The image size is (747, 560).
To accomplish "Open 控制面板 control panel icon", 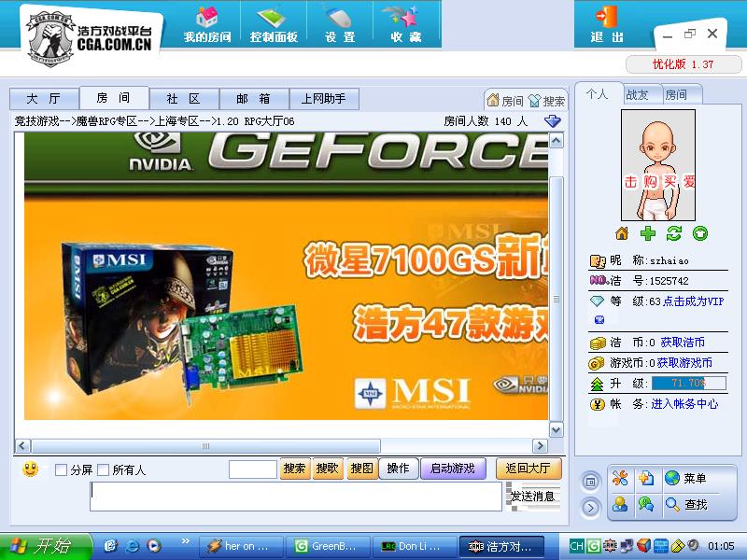I will pos(273,18).
